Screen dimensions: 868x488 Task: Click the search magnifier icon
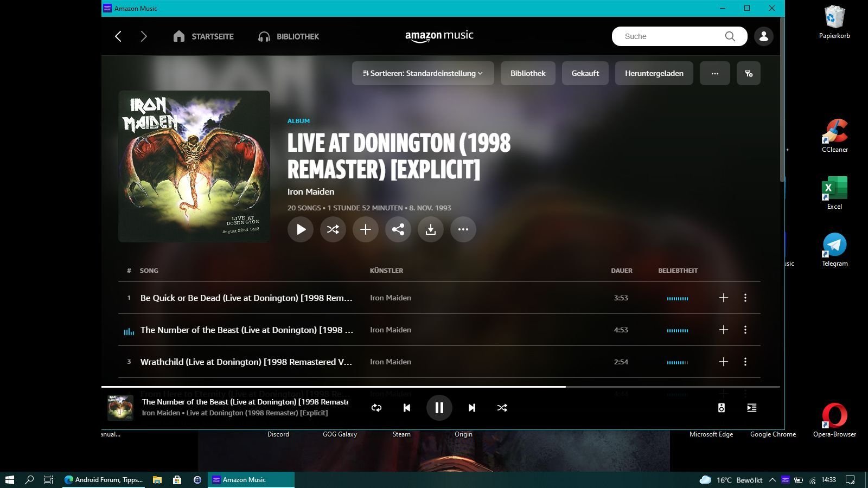tap(730, 36)
